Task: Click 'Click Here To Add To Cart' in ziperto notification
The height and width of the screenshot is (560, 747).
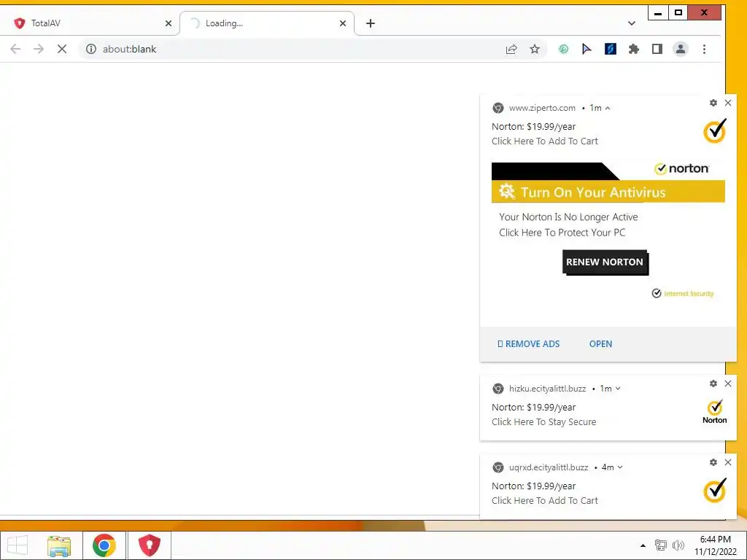Action: coord(544,141)
